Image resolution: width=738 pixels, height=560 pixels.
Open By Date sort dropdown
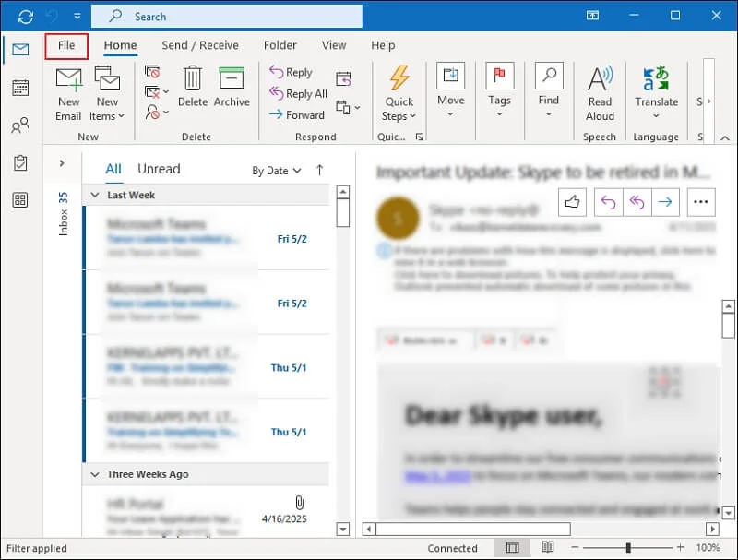(x=276, y=171)
